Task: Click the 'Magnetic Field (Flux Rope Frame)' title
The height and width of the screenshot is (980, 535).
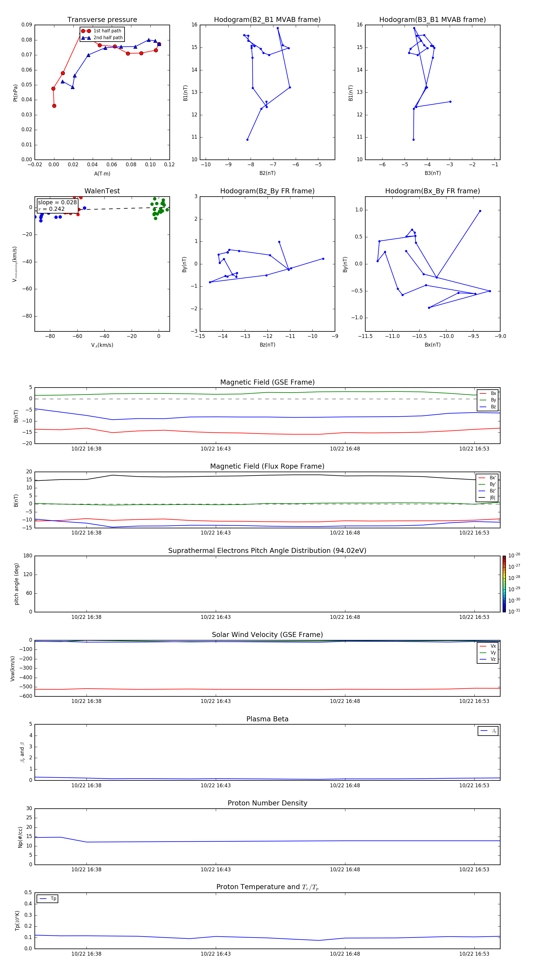Action: 267,467
